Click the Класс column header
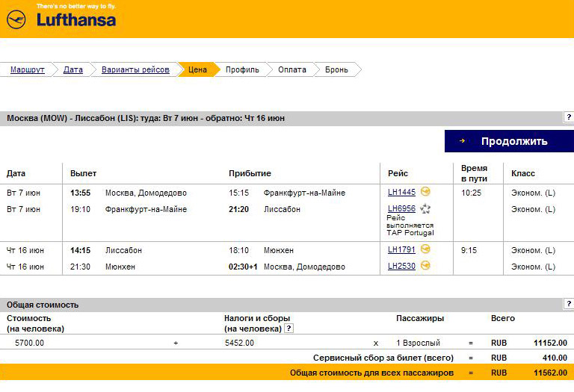This screenshot has width=574, height=392. click(x=523, y=173)
